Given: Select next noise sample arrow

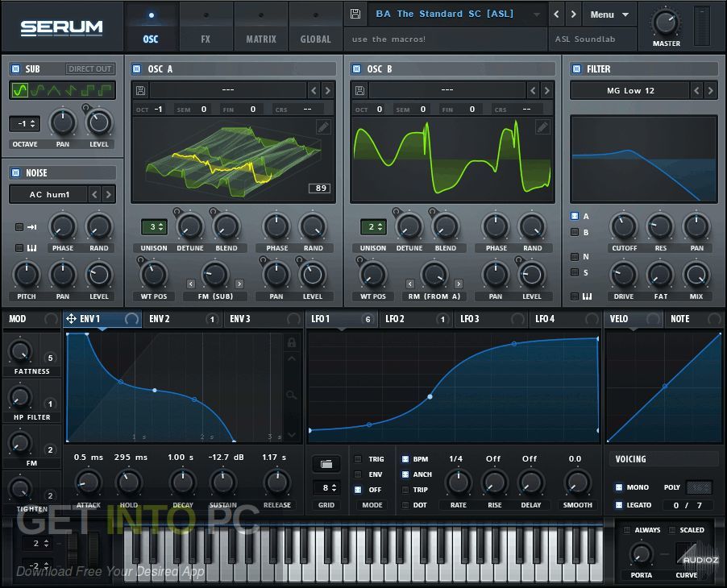Looking at the screenshot, I should coord(109,194).
